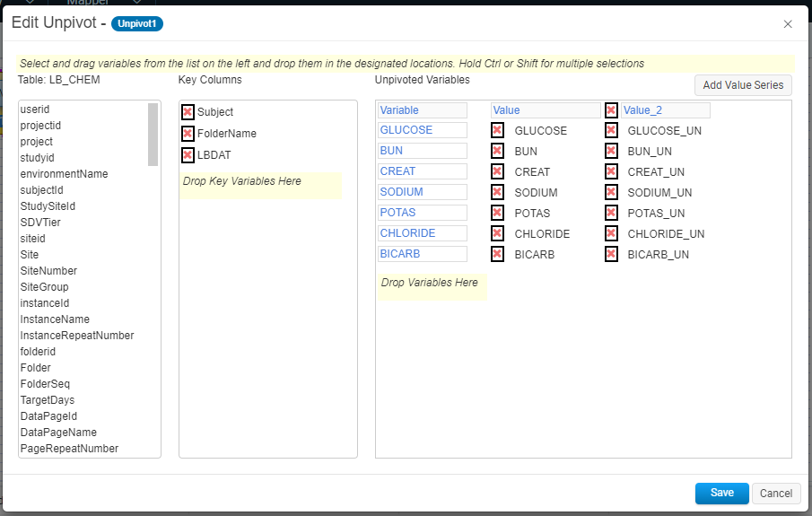Screen dimensions: 812x516
Task: Click the Drop Variables Here zone
Action: point(432,287)
